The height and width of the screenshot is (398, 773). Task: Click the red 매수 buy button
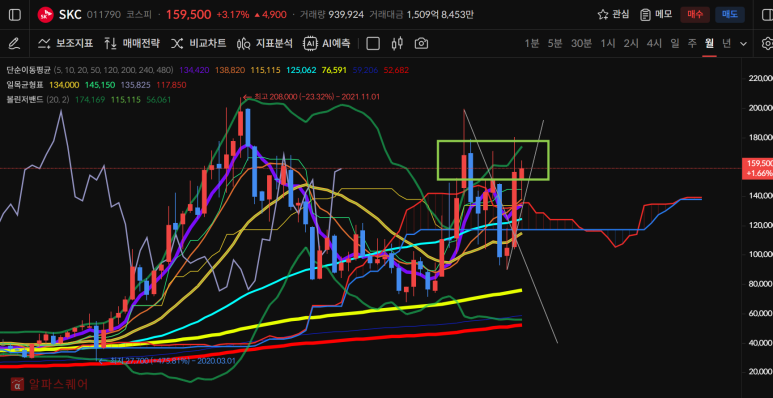695,15
